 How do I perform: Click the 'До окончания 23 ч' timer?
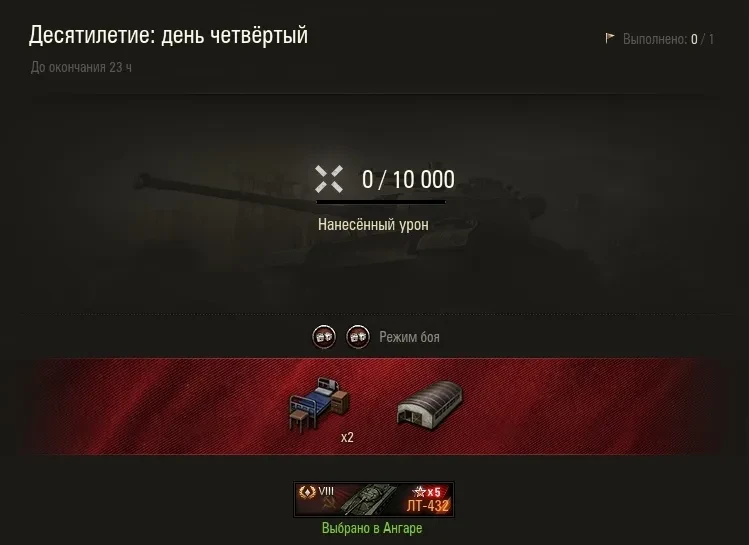coord(81,67)
